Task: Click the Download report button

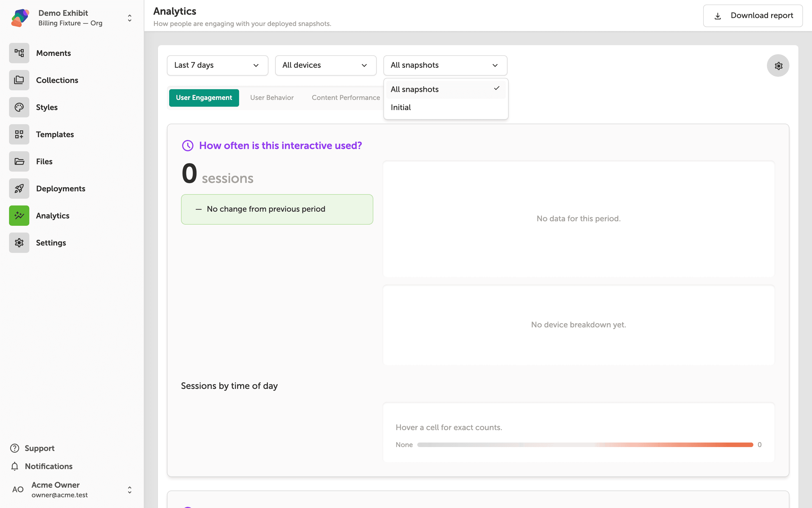Action: click(x=753, y=16)
